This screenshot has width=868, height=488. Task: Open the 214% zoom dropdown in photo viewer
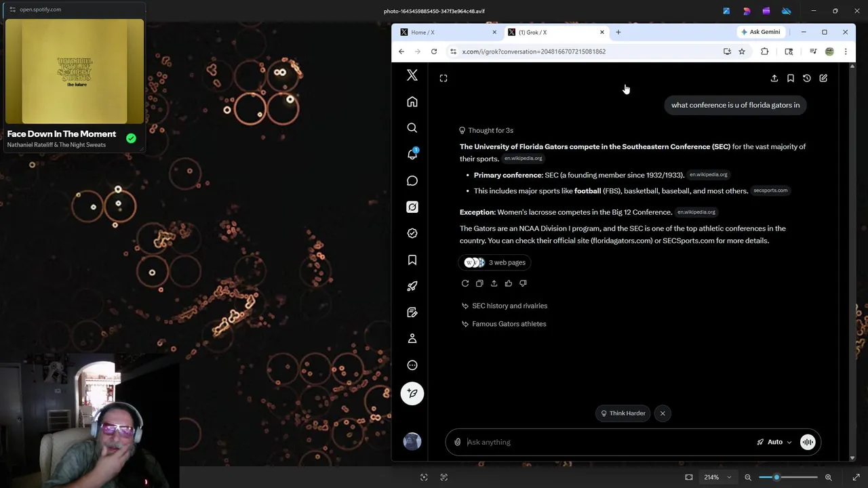(x=717, y=477)
